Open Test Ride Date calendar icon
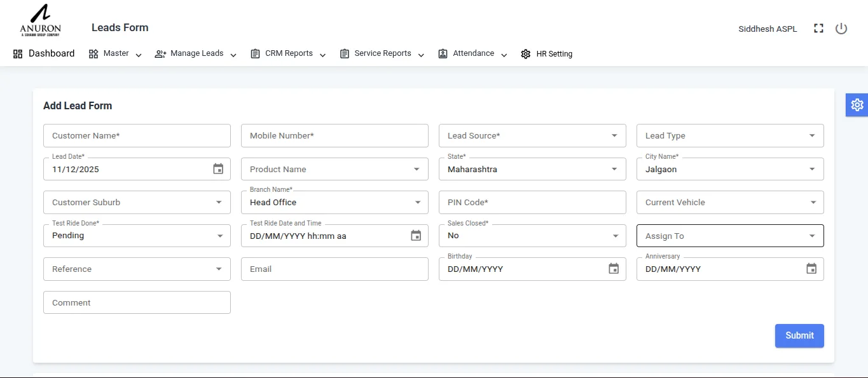The image size is (868, 378). [416, 236]
